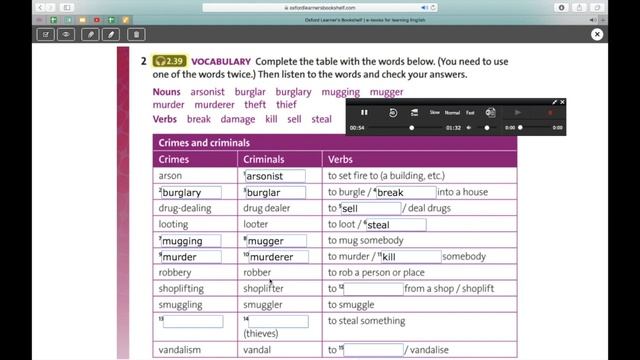Mute audio with the speaker icon in player
The height and width of the screenshot is (360, 640).
point(469,128)
